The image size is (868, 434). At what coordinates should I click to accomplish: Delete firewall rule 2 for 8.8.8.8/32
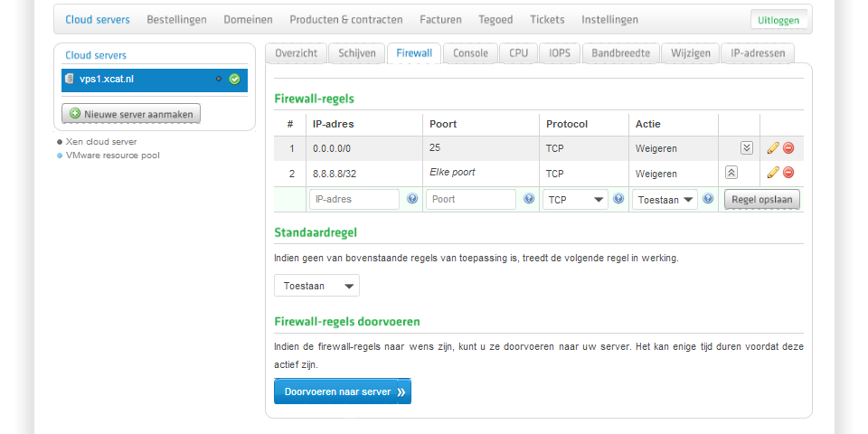788,173
